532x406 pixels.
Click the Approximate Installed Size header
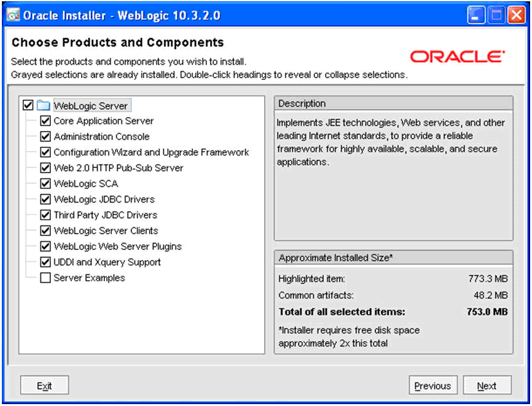click(394, 257)
